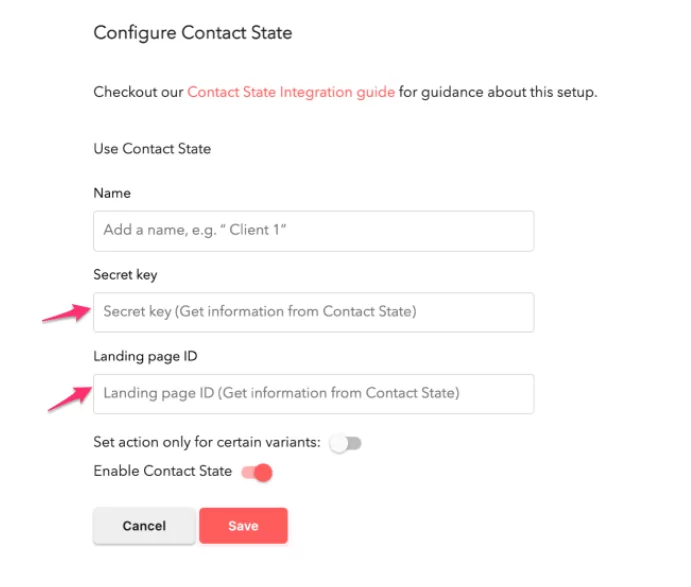
Task: Toggle 'Set action only for certain variants' switch
Action: pos(346,444)
